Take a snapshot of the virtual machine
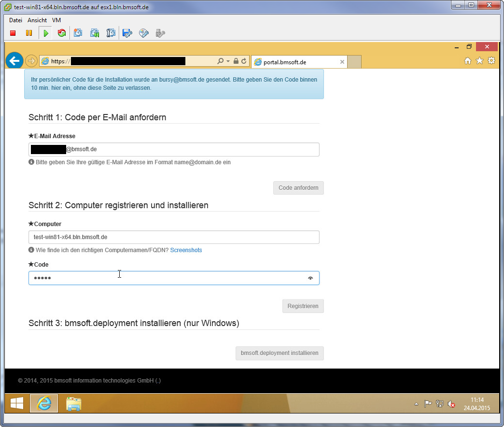 (78, 33)
